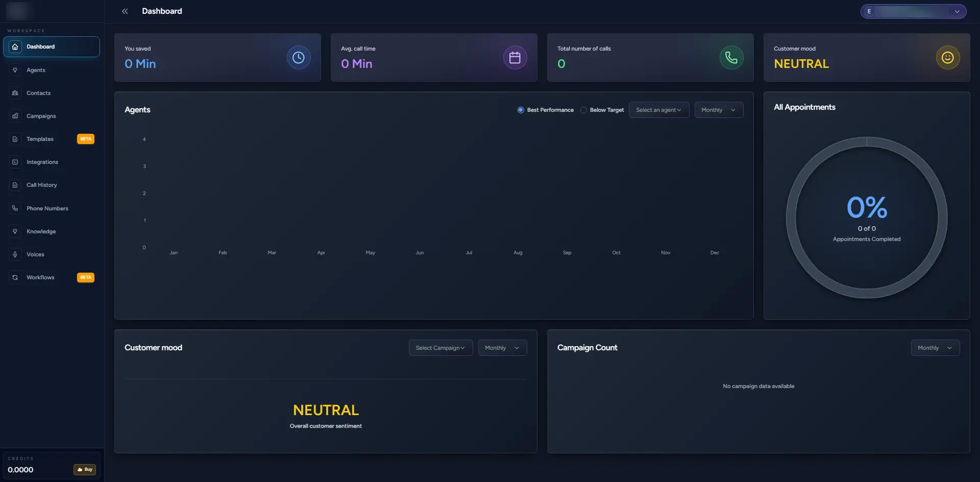Click the Appointments Completed progress ring
The height and width of the screenshot is (482, 980).
[866, 216]
